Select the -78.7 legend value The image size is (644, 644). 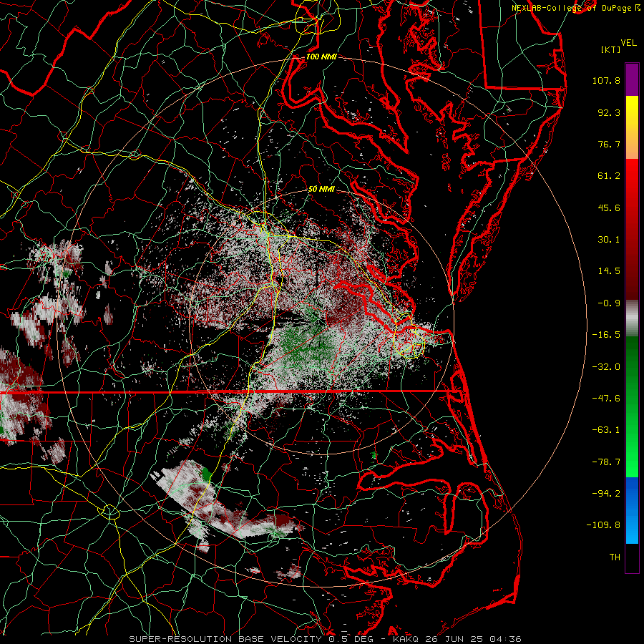tap(606, 462)
